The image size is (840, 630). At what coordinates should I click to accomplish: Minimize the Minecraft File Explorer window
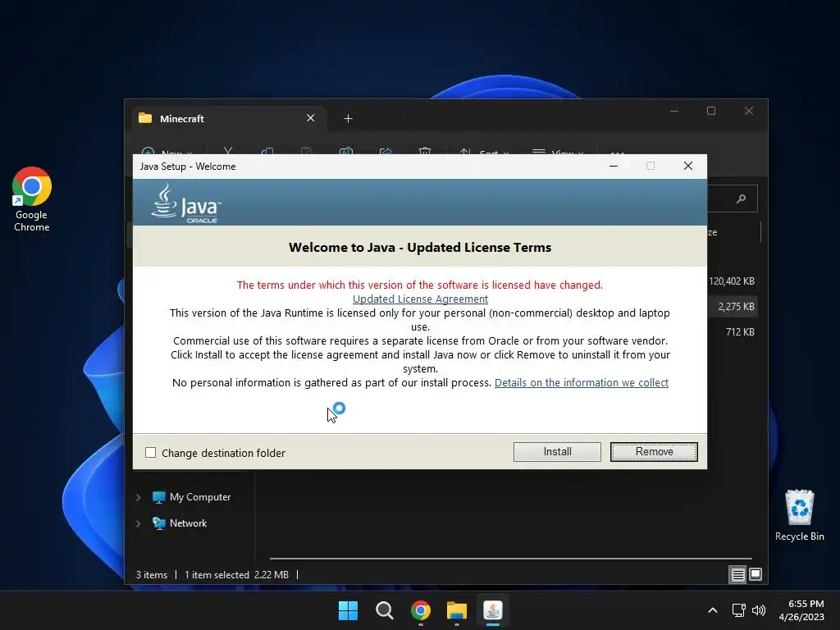674,111
